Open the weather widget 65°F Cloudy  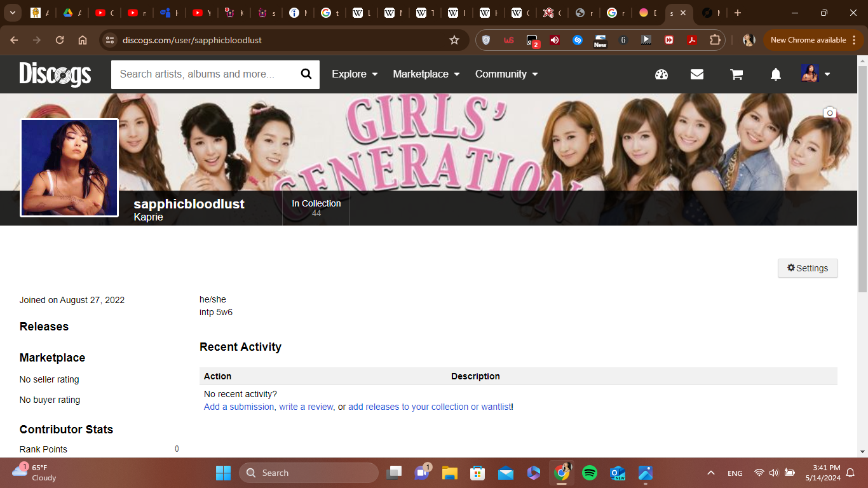tap(34, 473)
